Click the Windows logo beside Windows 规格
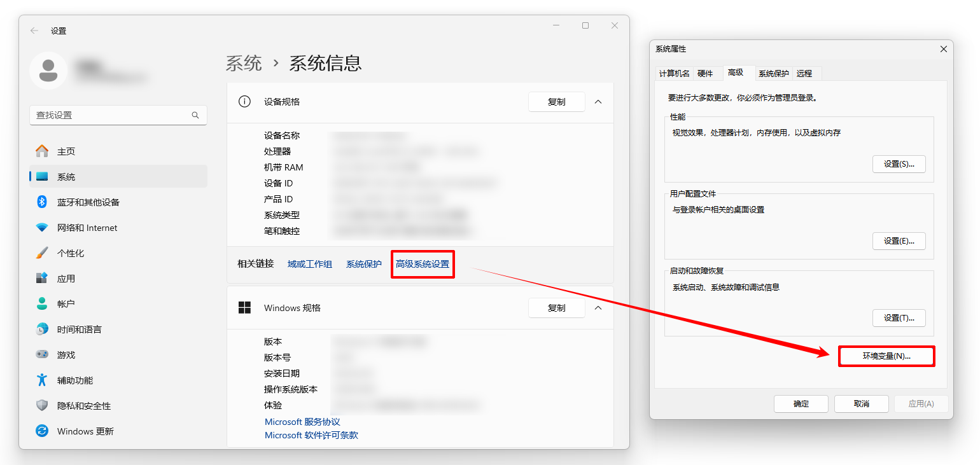Screen dimensions: 980x465 [244, 308]
